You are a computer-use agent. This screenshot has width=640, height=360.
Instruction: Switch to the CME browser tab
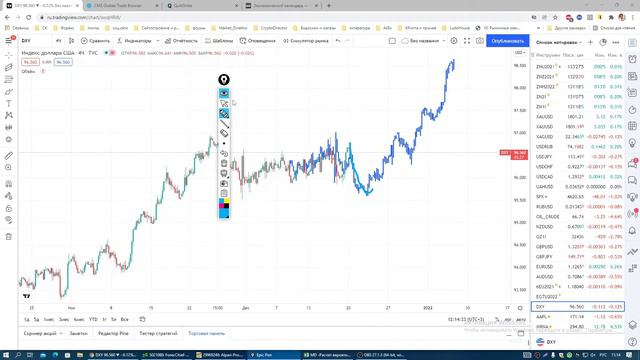122,6
